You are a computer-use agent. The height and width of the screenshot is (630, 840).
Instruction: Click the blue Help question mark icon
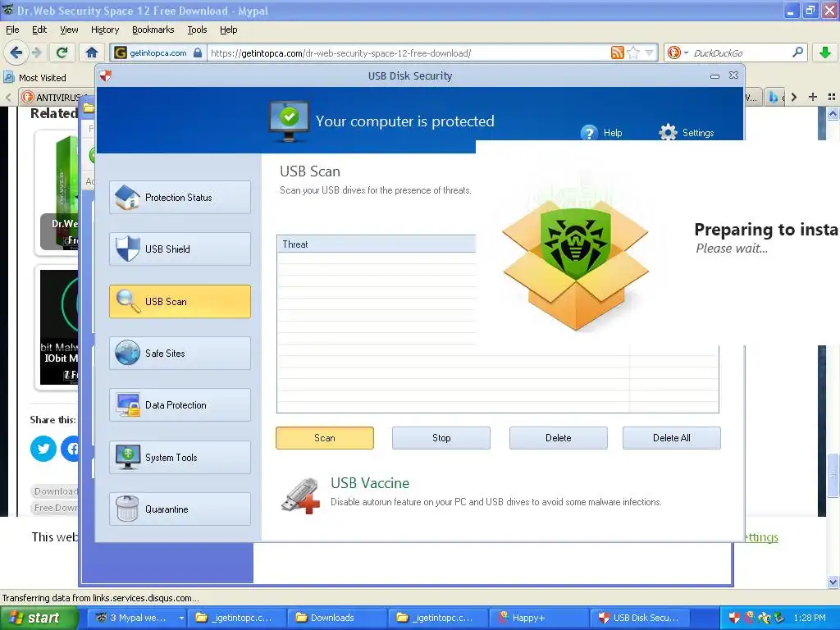pos(589,132)
